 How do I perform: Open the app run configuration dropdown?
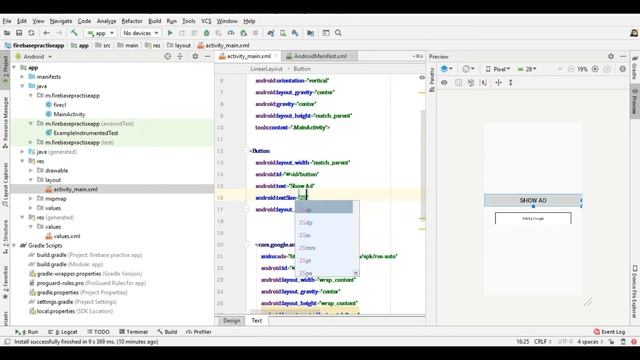(100, 33)
